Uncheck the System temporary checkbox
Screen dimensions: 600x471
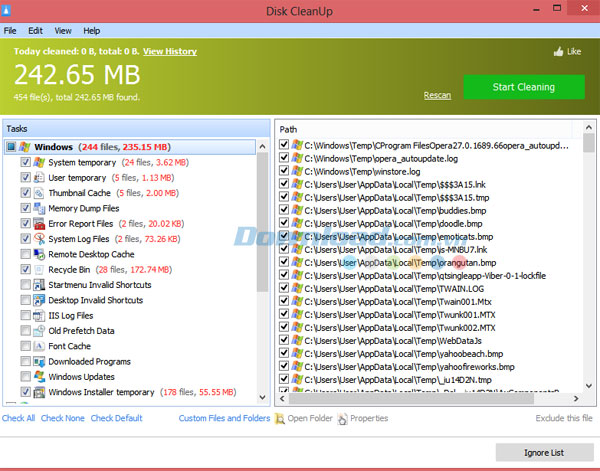(25, 162)
